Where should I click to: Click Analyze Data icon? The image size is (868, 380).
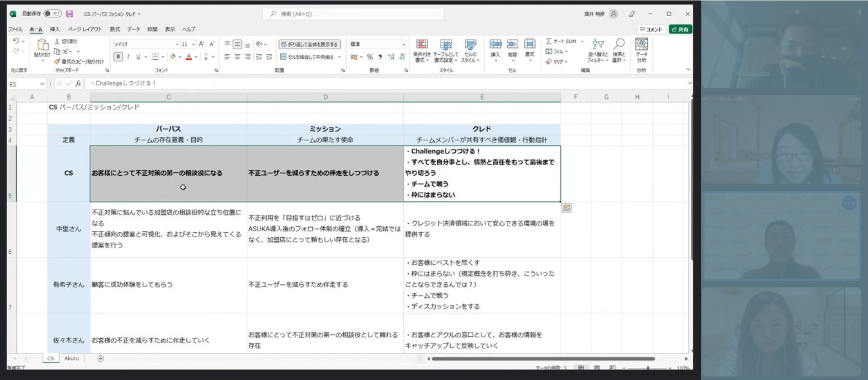coord(642,50)
